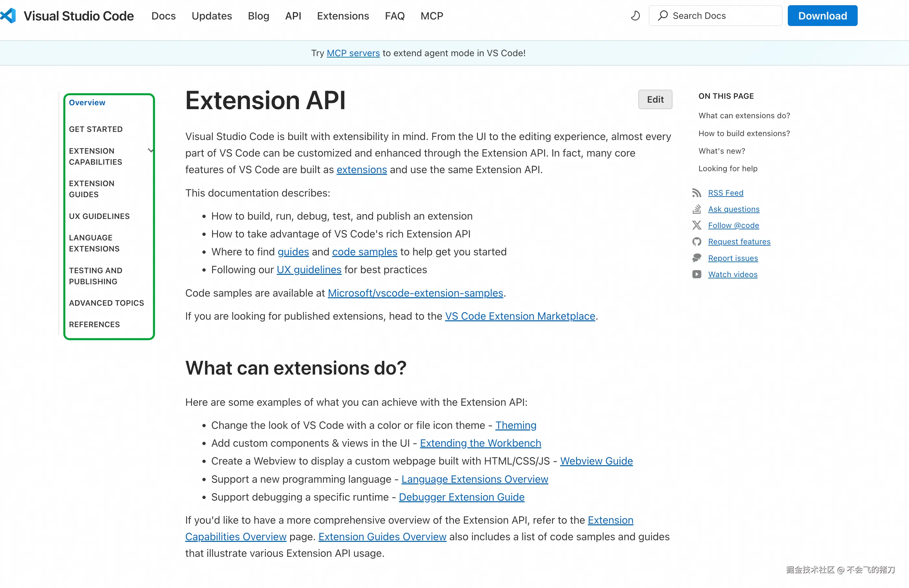Click the RSS feed icon

(x=696, y=193)
